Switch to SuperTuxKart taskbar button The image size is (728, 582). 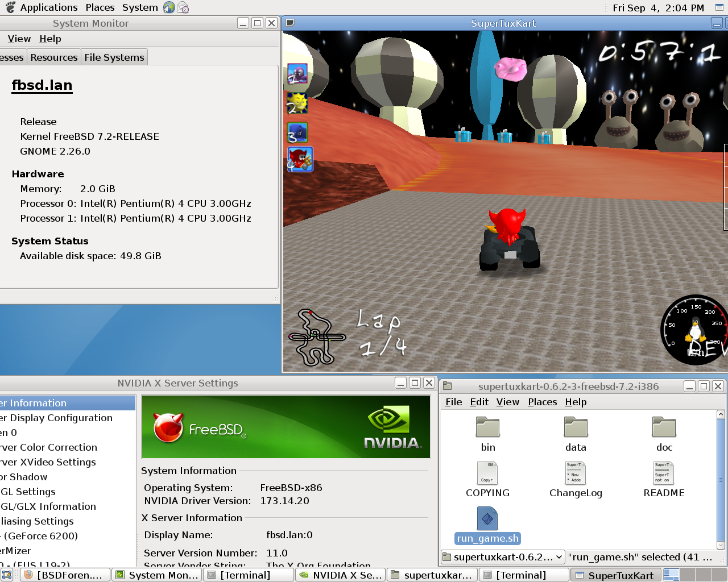tap(616, 575)
